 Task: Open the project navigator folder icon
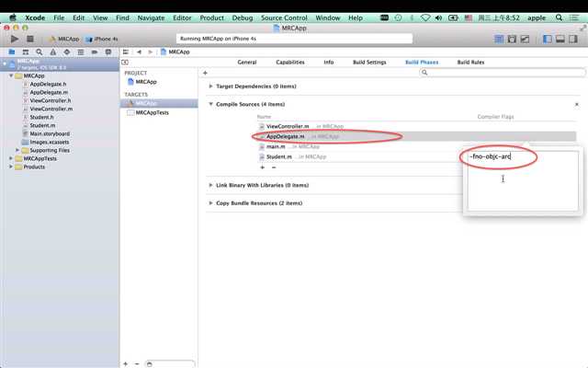tap(12, 52)
